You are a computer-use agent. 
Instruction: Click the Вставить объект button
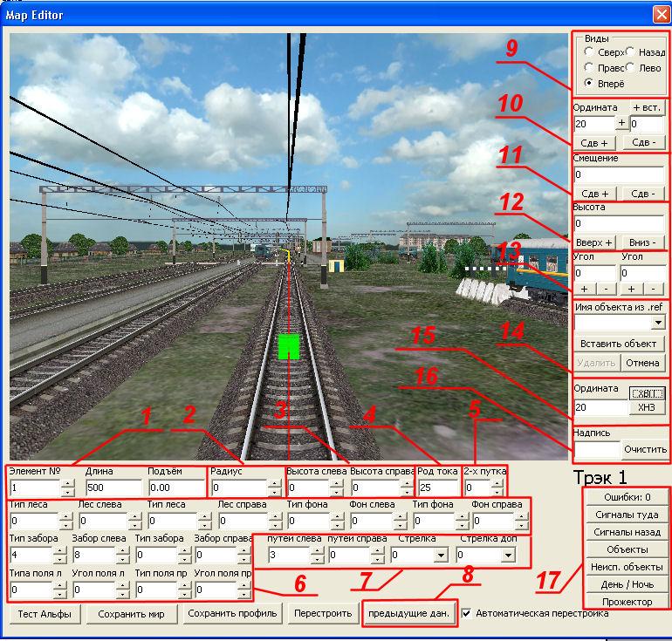618,344
